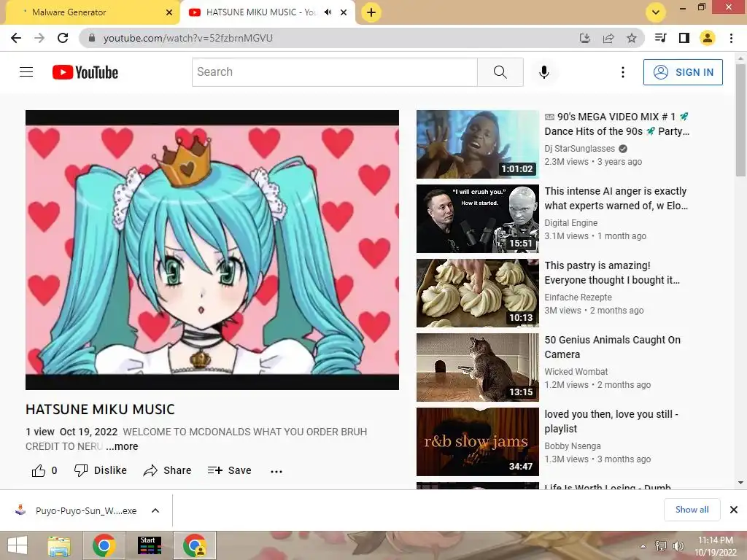The height and width of the screenshot is (560, 747).
Task: Click the Dislike button
Action: [101, 470]
